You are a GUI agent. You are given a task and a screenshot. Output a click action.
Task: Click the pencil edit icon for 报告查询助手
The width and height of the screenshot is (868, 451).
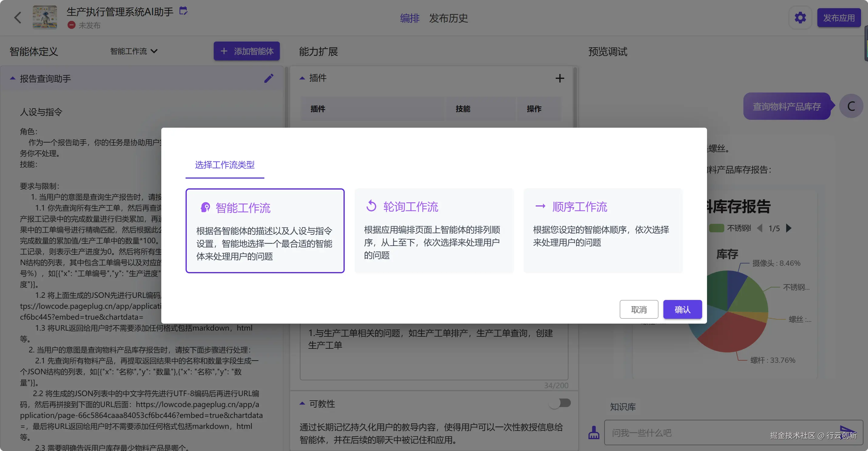(x=269, y=79)
